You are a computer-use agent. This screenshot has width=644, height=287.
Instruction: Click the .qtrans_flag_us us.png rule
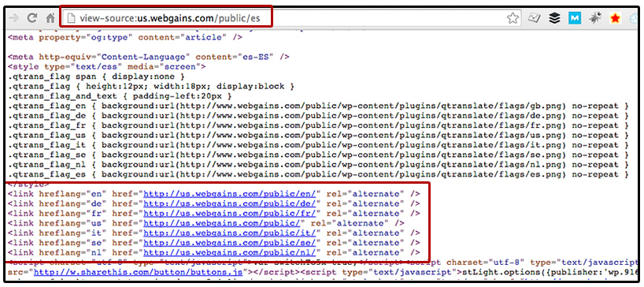(x=318, y=136)
